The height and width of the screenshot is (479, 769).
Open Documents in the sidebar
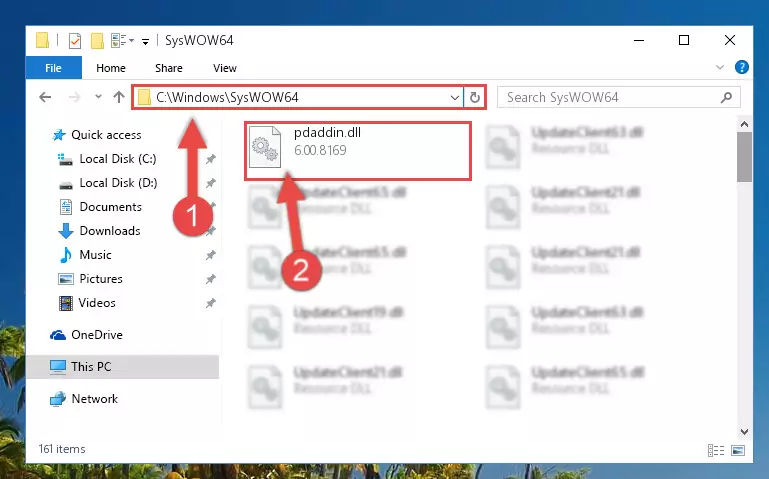click(100, 207)
